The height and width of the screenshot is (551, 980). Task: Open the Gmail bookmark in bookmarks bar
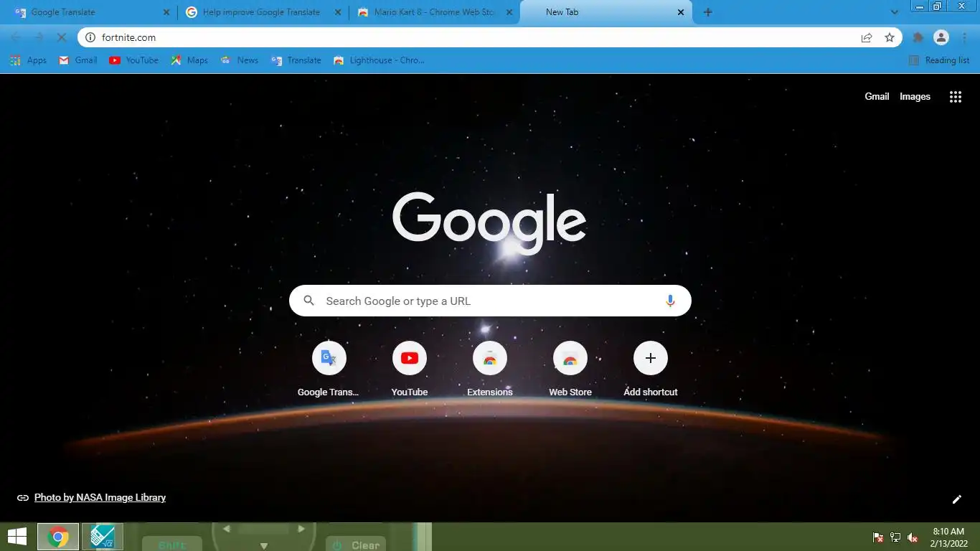pos(77,60)
